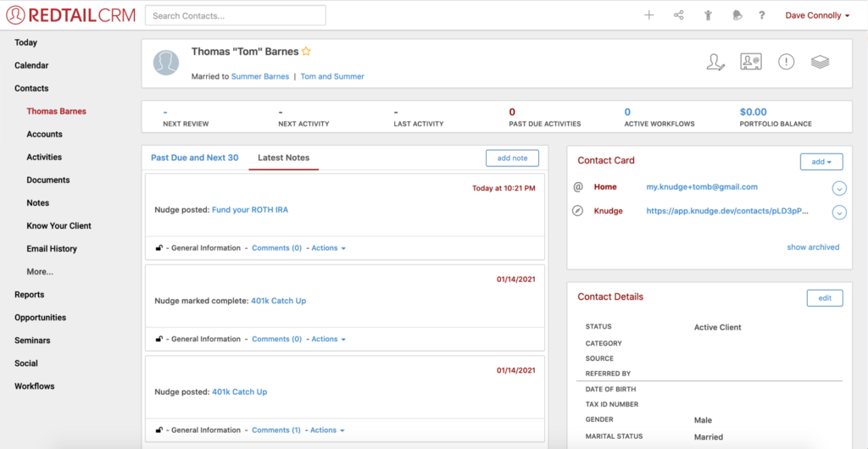
Task: Open Activities under the contact
Action: coord(44,157)
